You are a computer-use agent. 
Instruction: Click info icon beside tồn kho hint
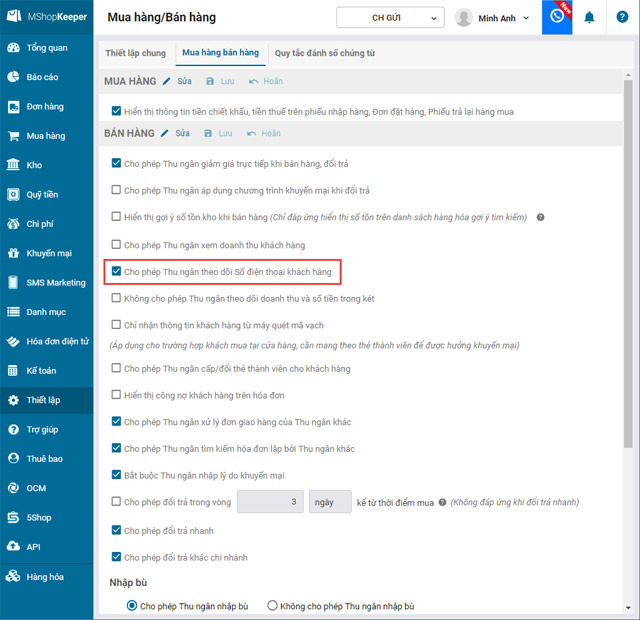point(540,217)
